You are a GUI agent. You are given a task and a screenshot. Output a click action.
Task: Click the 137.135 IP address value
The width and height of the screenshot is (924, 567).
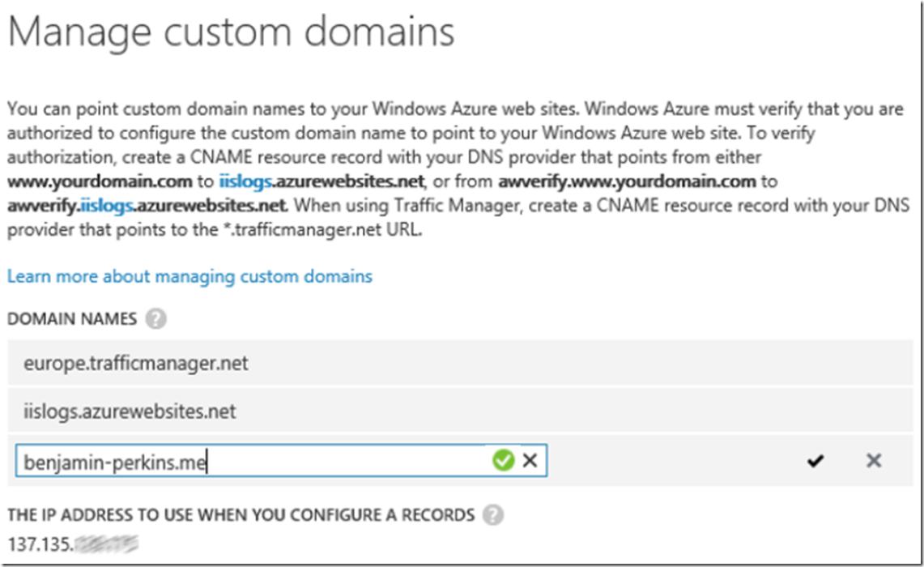[73, 544]
